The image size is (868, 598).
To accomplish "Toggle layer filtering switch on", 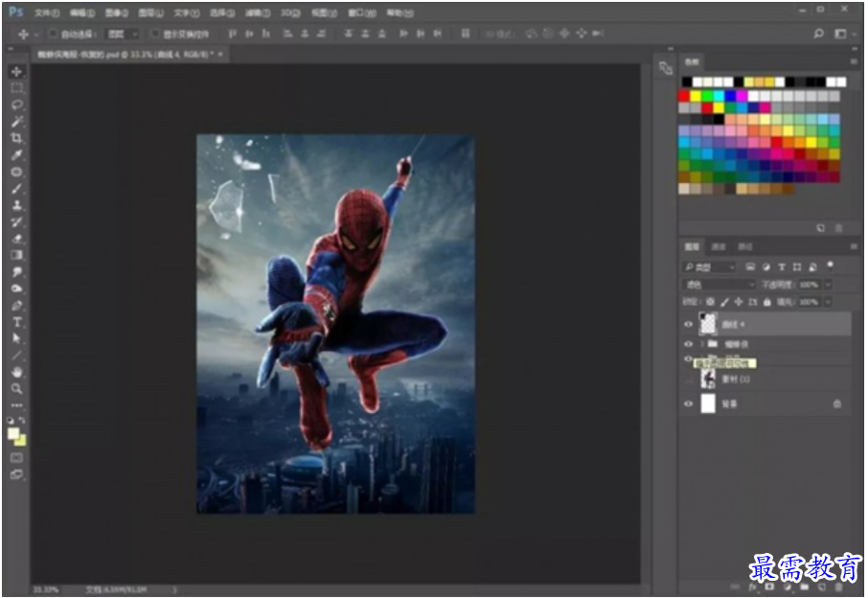I will coord(830,265).
